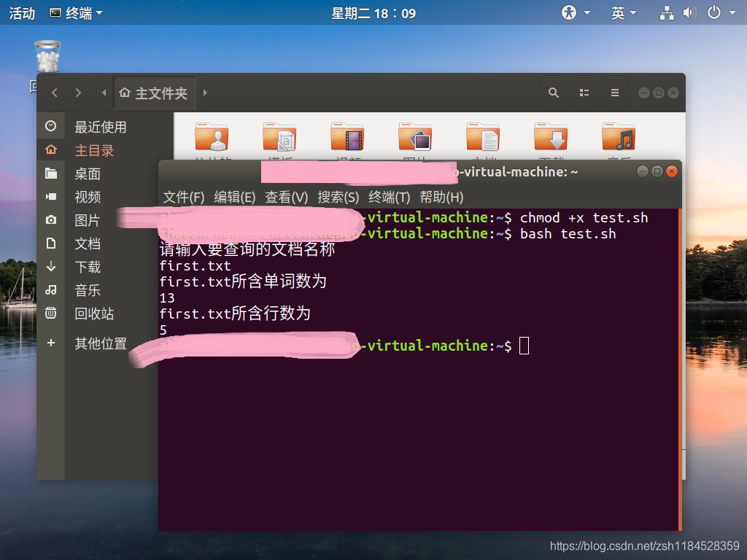Click the terminal vertical scrollbar
Viewport: 747px width, 560px height.
click(x=679, y=369)
